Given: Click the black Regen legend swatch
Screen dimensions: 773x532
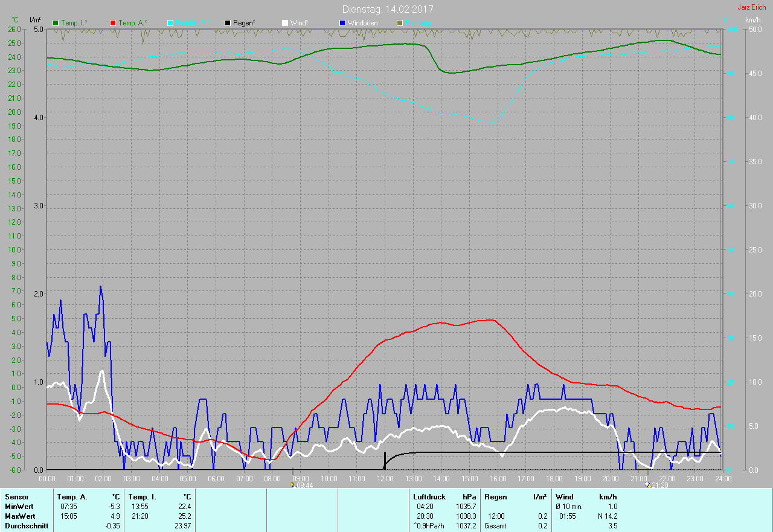Looking at the screenshot, I should pos(227,23).
